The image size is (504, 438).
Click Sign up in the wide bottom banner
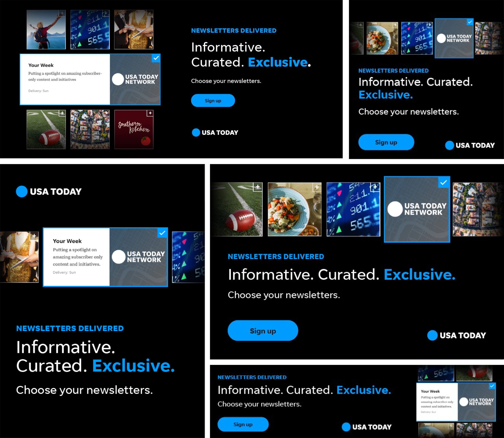(x=243, y=424)
